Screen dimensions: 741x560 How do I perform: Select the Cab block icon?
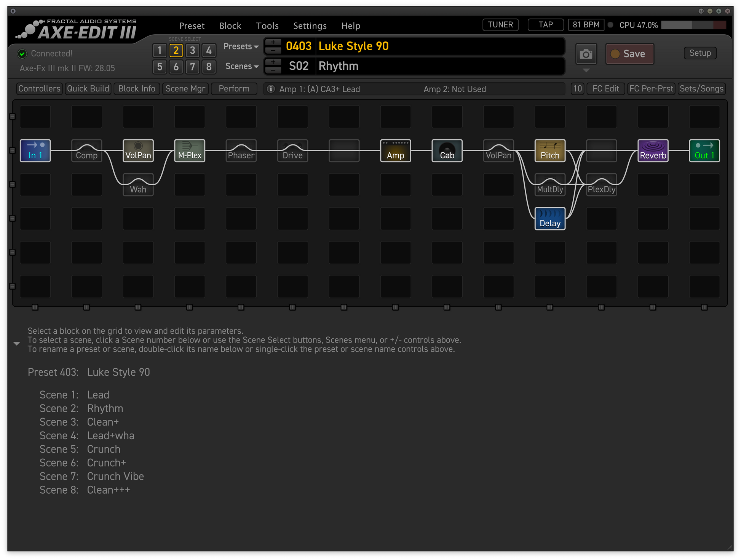[447, 151]
